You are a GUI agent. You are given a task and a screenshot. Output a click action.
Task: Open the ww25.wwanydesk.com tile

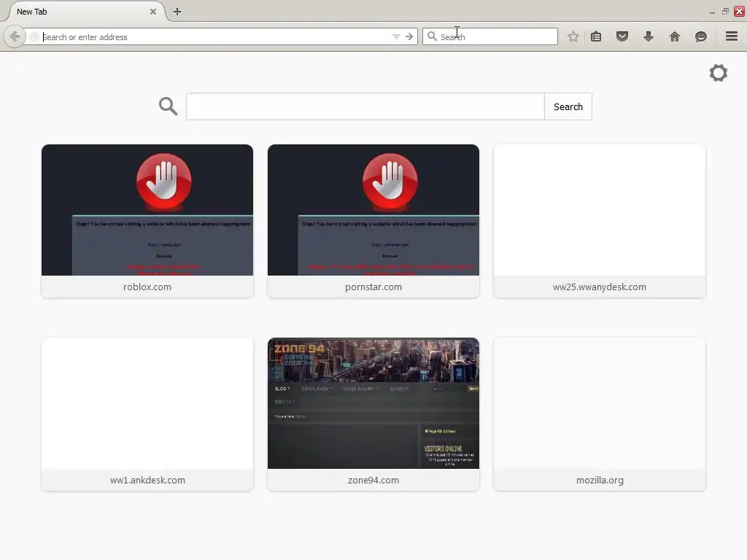(x=600, y=221)
